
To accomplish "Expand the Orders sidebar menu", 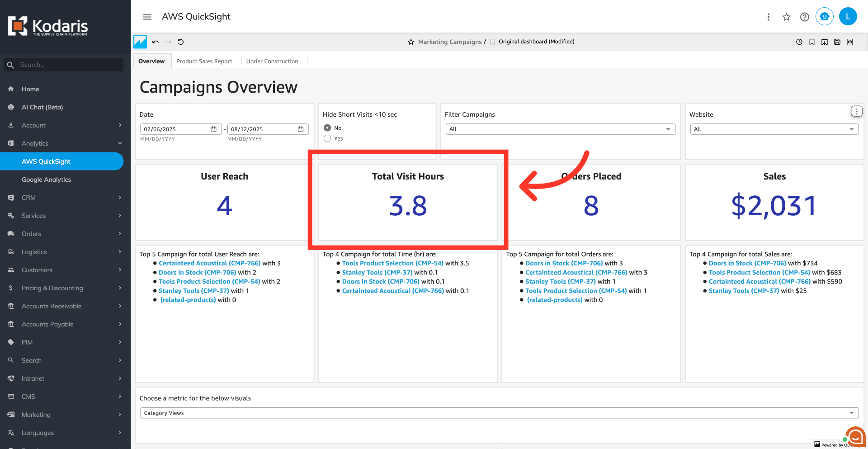I will (x=65, y=234).
